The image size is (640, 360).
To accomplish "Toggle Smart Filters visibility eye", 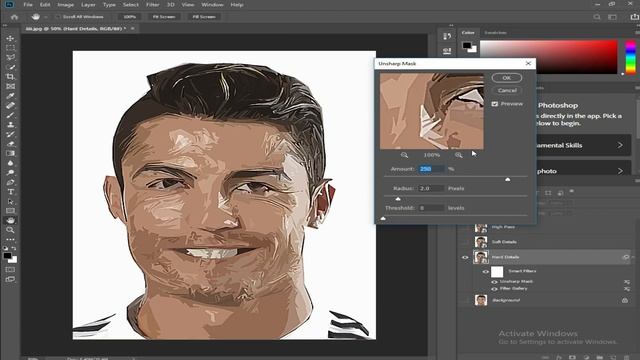I will [x=485, y=271].
